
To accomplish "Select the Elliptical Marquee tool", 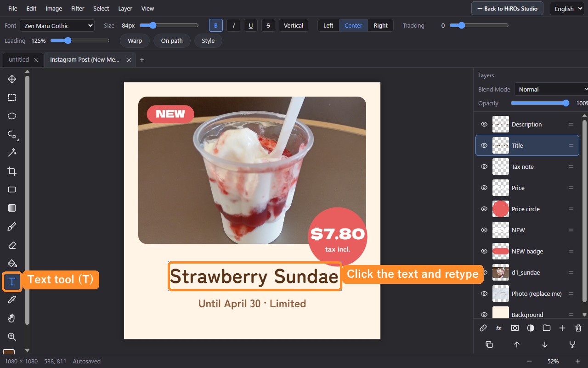I will [x=12, y=116].
